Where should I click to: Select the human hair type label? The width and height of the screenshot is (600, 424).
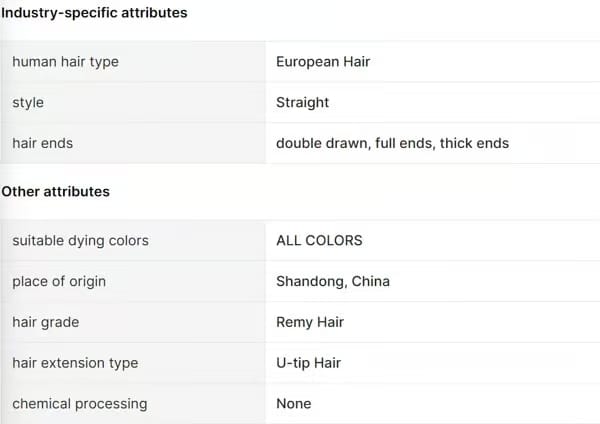coord(65,62)
